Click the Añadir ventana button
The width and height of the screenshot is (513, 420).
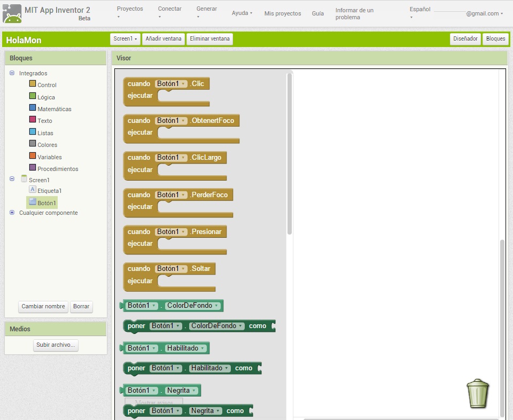click(x=164, y=38)
